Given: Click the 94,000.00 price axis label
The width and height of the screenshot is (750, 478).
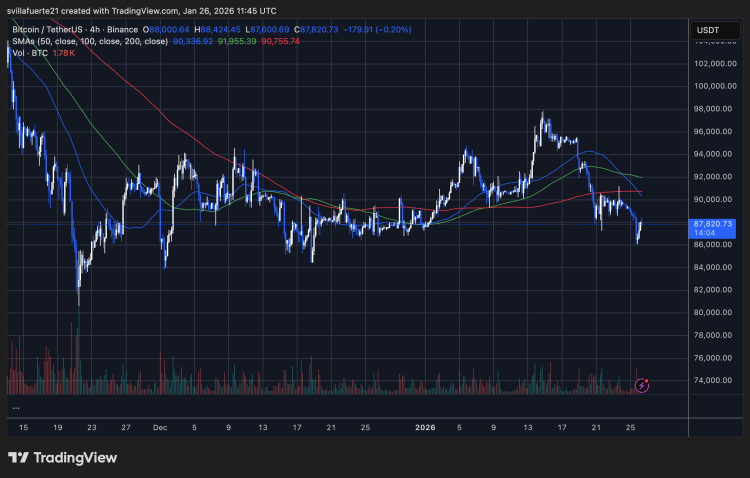Looking at the screenshot, I should 713,154.
